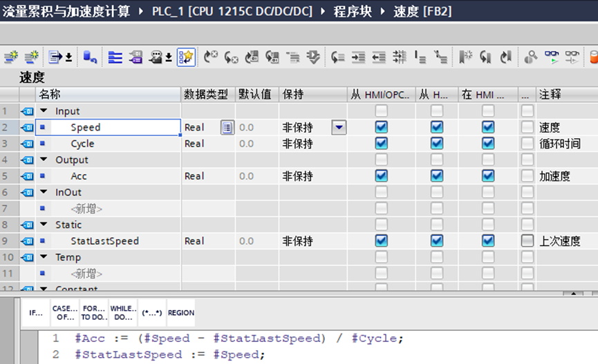This screenshot has height=364, width=598.
Task: Click the comment out selection icon
Action: click(x=420, y=57)
